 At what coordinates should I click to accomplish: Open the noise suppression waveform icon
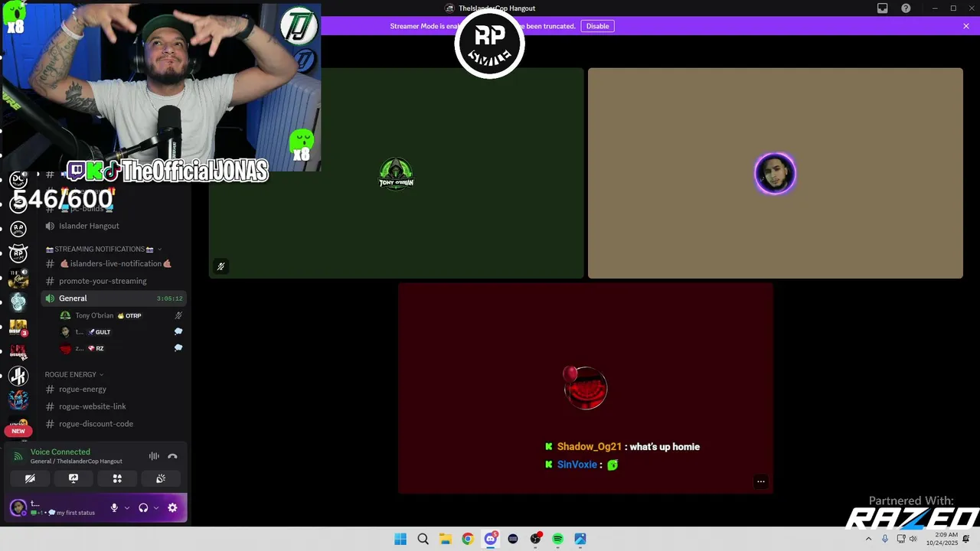coord(154,456)
